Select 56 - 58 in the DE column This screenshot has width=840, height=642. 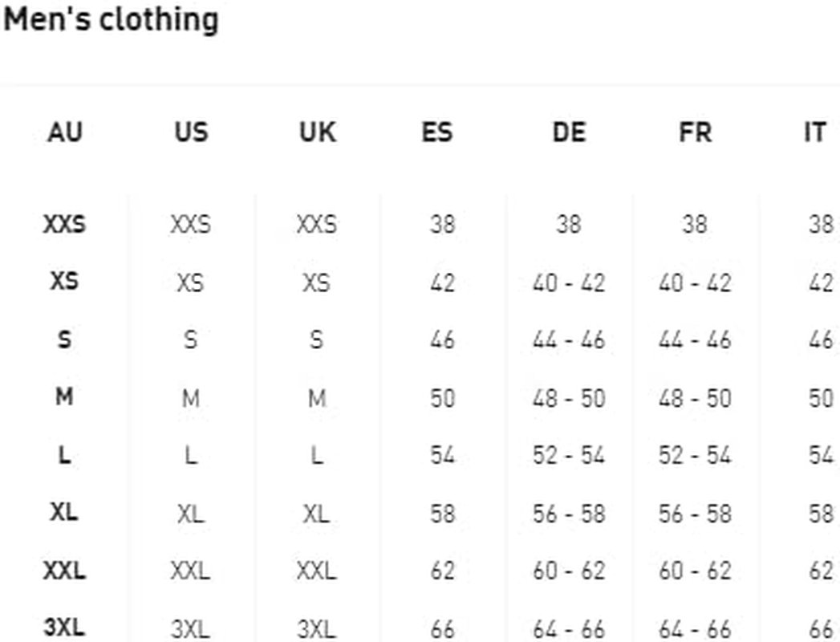(x=569, y=514)
